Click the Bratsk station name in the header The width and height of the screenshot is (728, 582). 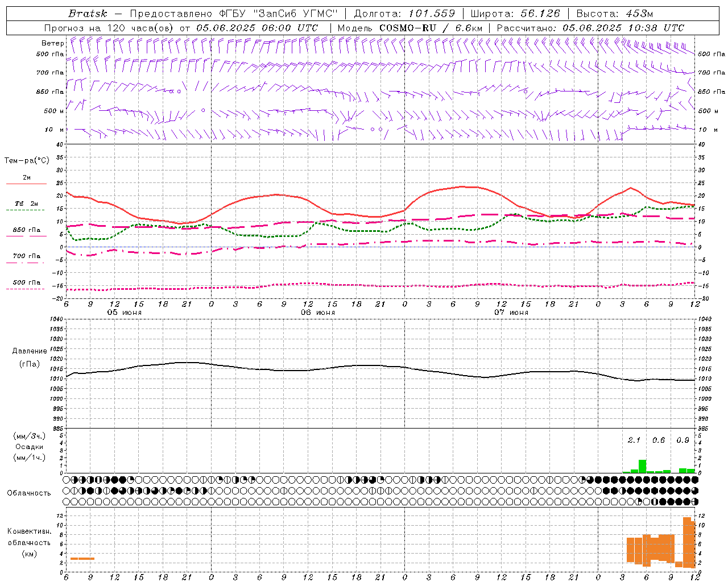pos(88,14)
